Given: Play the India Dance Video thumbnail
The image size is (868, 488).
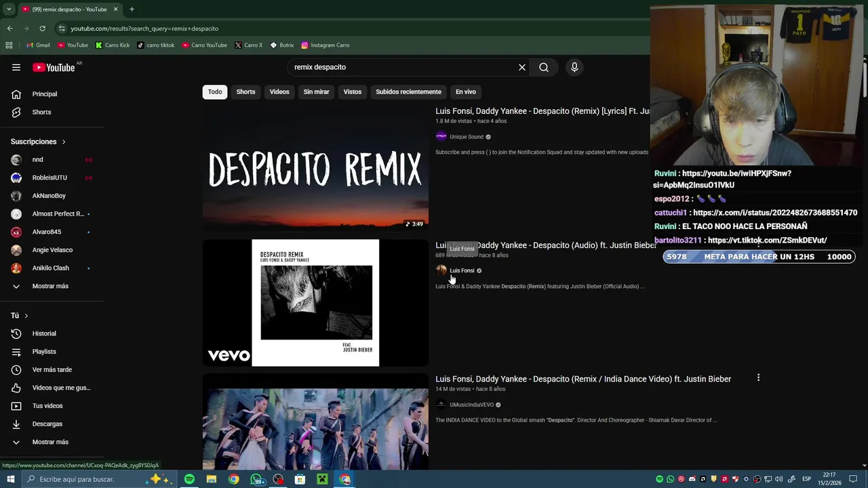Looking at the screenshot, I should (x=315, y=422).
